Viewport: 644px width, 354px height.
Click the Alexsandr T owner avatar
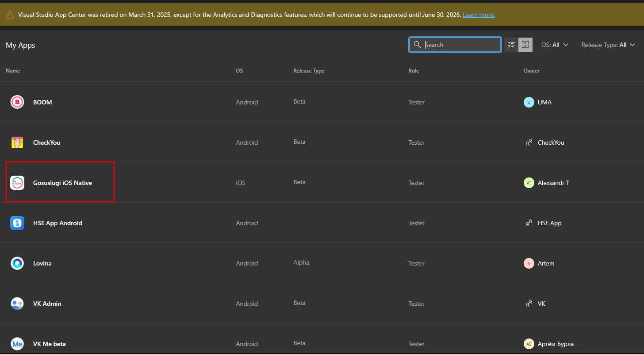tap(529, 183)
